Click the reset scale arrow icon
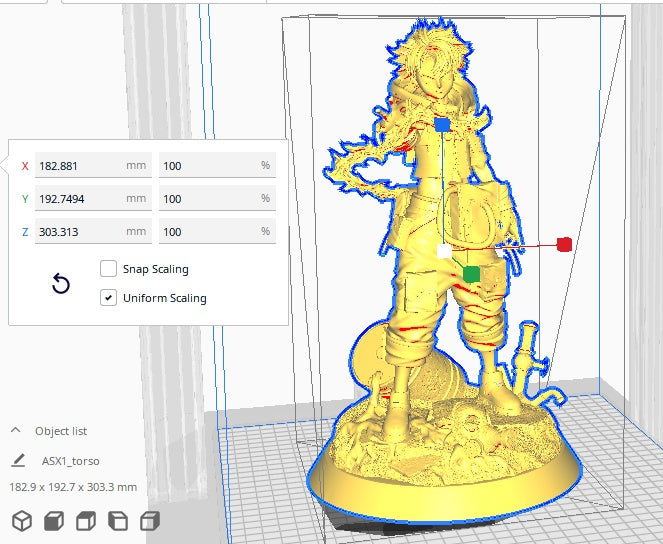This screenshot has height=544, width=663. point(60,284)
